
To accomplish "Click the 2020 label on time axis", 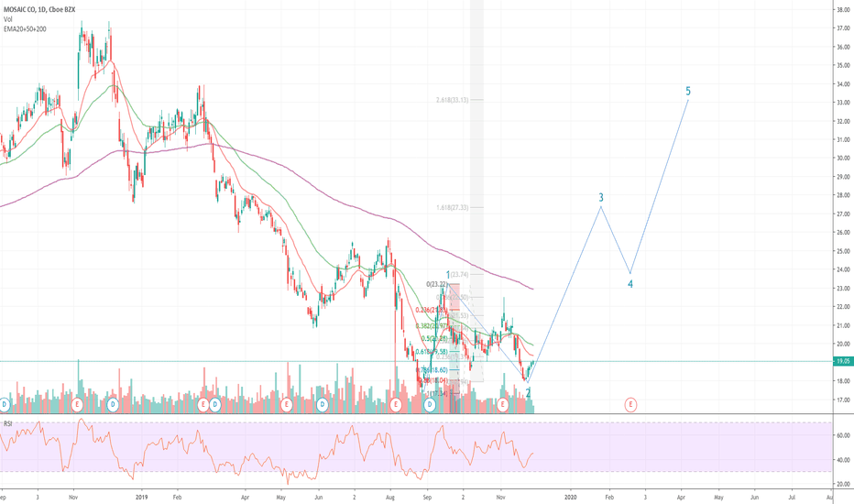I will click(x=570, y=497).
